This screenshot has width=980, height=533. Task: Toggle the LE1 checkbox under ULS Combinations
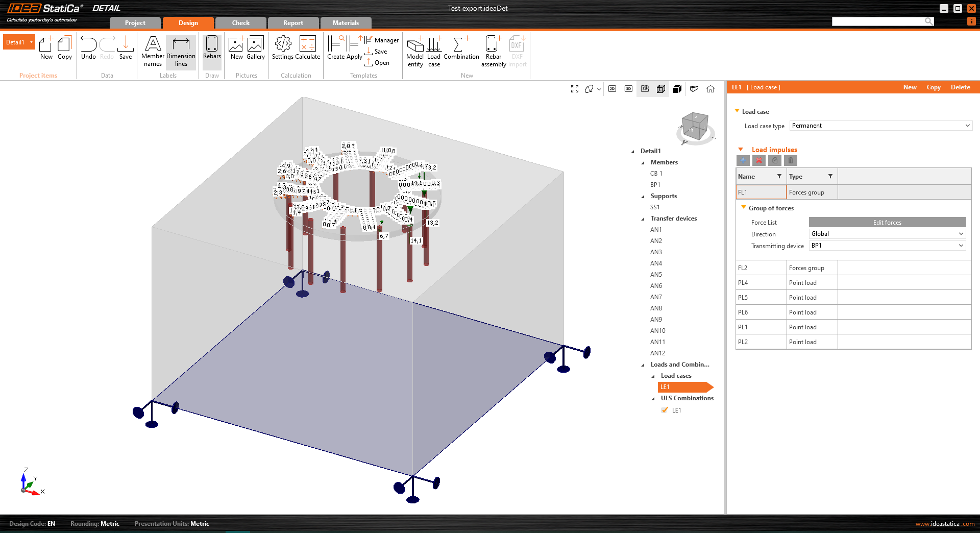pyautogui.click(x=665, y=410)
